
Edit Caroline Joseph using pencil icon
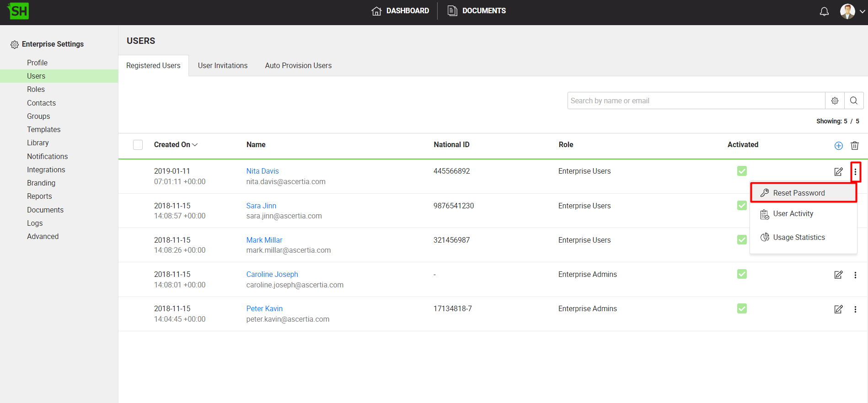pyautogui.click(x=838, y=275)
